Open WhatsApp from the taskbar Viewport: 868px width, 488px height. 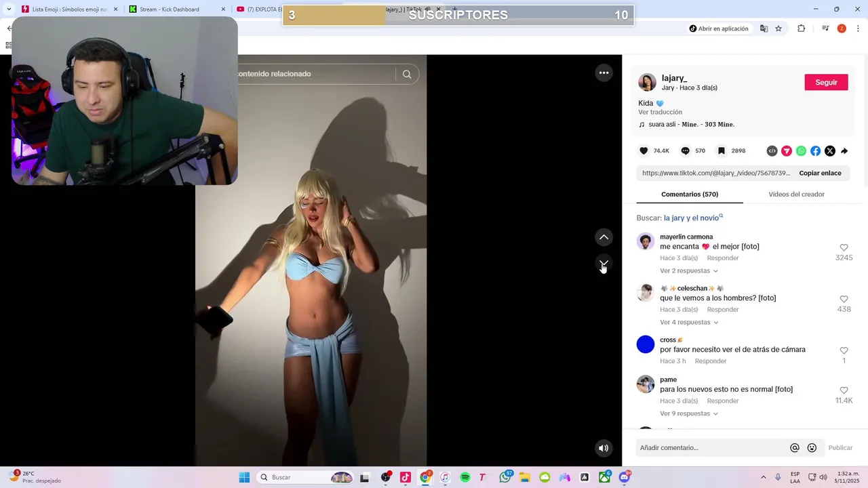pos(505,477)
